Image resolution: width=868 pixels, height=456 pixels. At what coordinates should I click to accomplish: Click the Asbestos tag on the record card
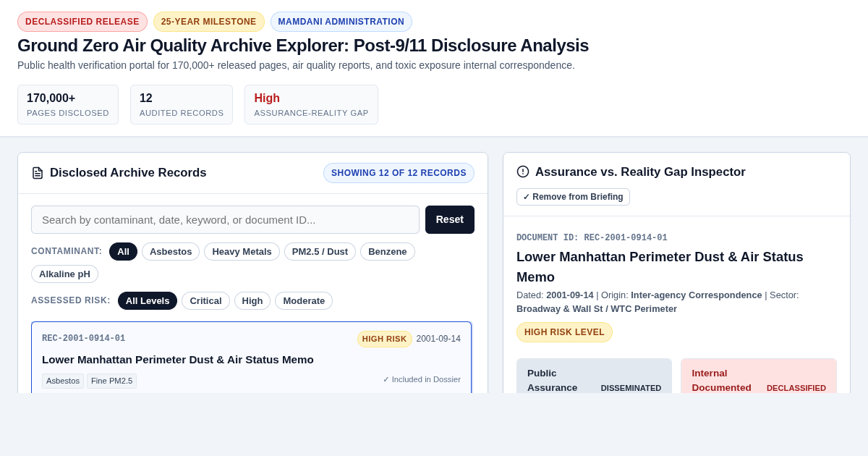63,381
